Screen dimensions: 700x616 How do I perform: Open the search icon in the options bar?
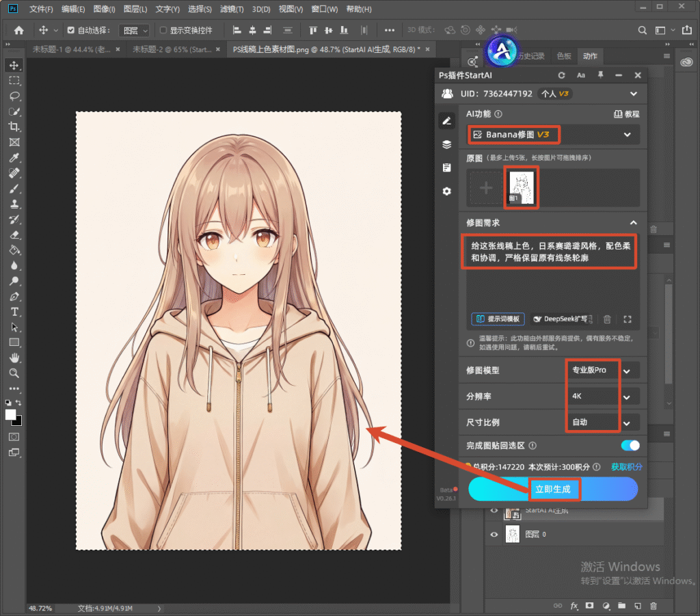(642, 30)
